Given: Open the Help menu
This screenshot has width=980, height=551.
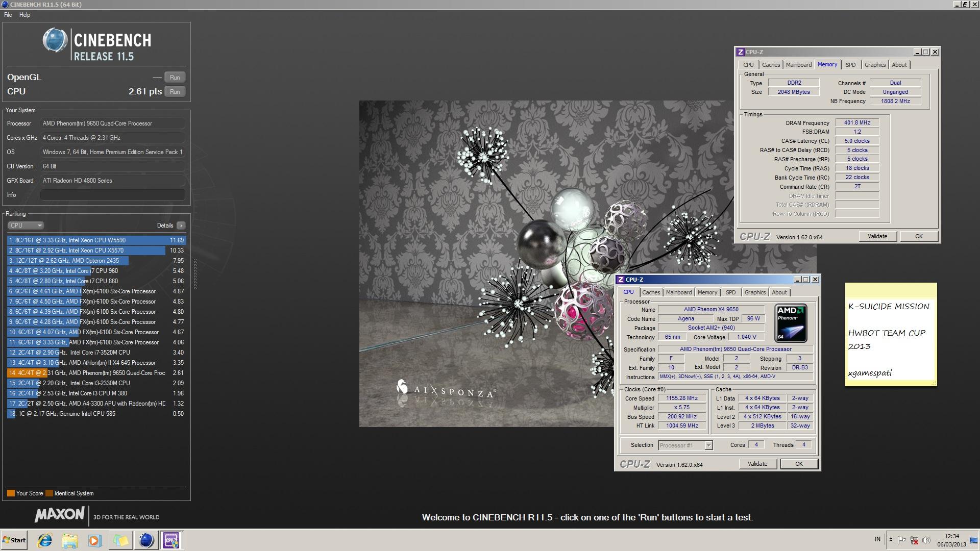Looking at the screenshot, I should pos(24,15).
